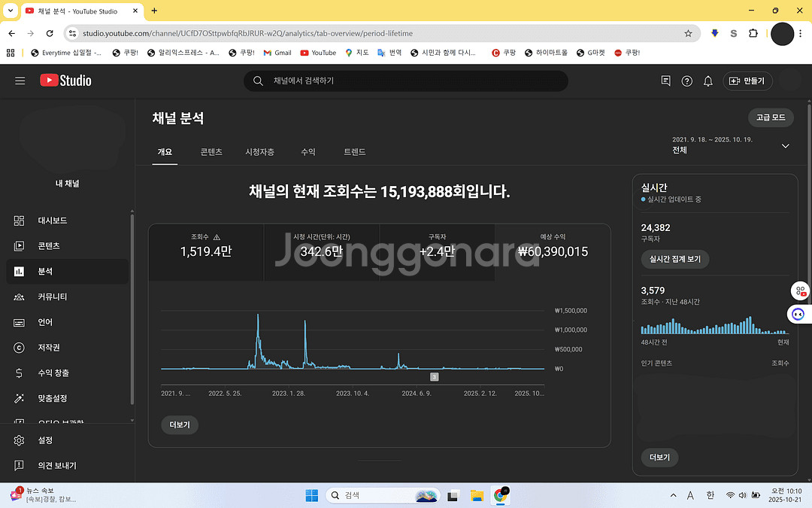Select 저작권 copyright in sidebar
Screen dimensions: 812x508
(49, 348)
